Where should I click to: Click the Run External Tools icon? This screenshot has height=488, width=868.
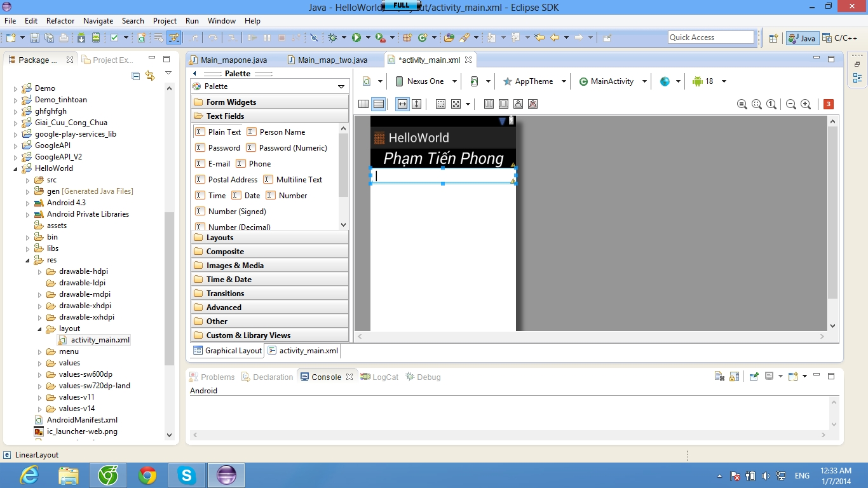pos(380,37)
